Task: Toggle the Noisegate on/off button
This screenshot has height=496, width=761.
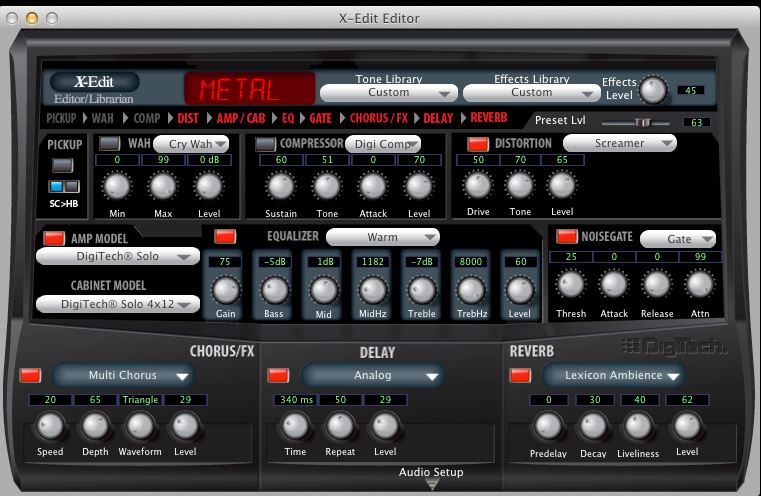Action: click(x=566, y=236)
